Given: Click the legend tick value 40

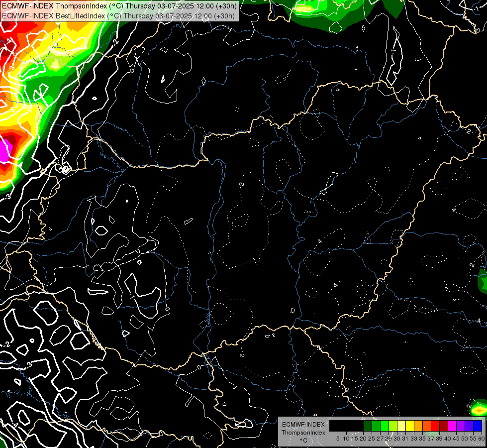Looking at the screenshot, I should (x=448, y=439).
